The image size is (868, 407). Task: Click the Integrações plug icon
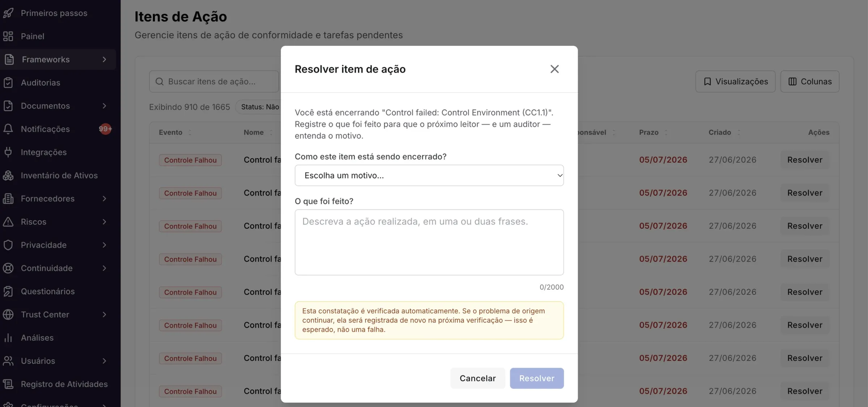pos(8,152)
